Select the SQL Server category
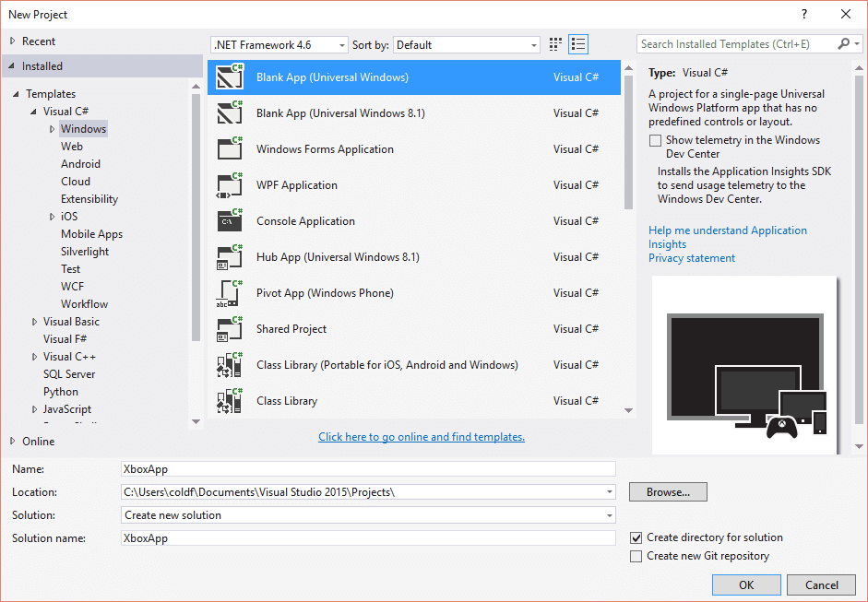Viewport: 868px width, 602px height. point(69,374)
